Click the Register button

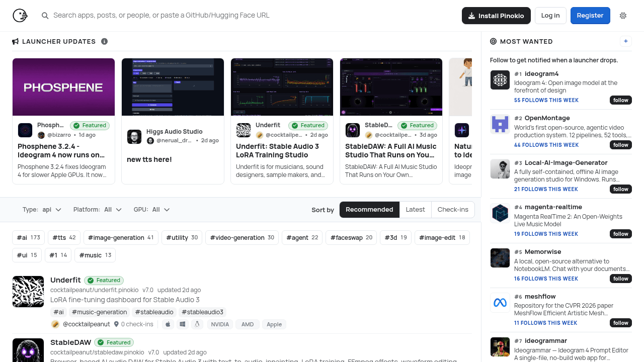590,16
